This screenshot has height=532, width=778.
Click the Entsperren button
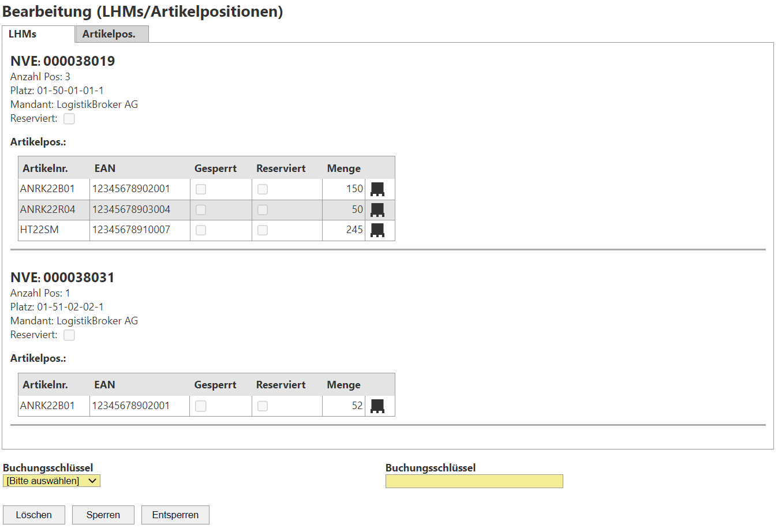click(175, 515)
